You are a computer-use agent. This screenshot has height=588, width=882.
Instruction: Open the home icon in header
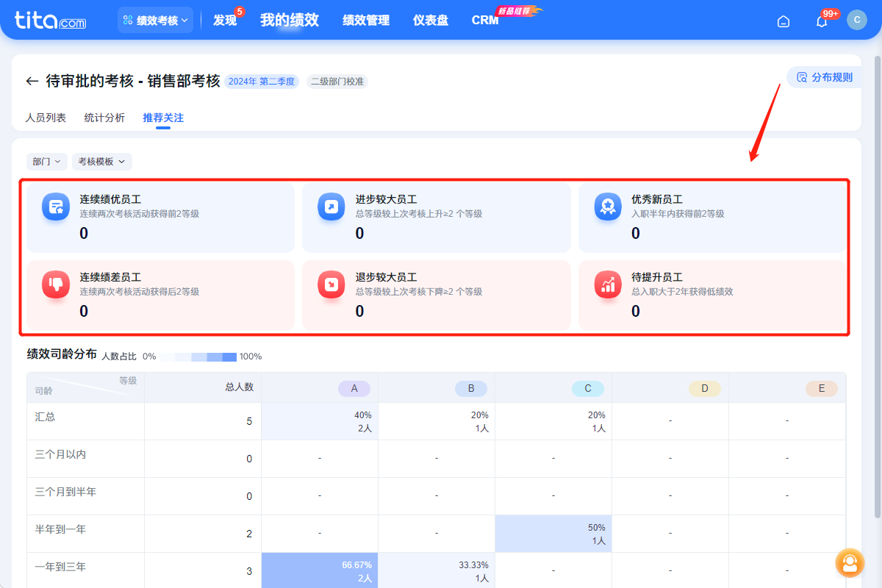784,21
